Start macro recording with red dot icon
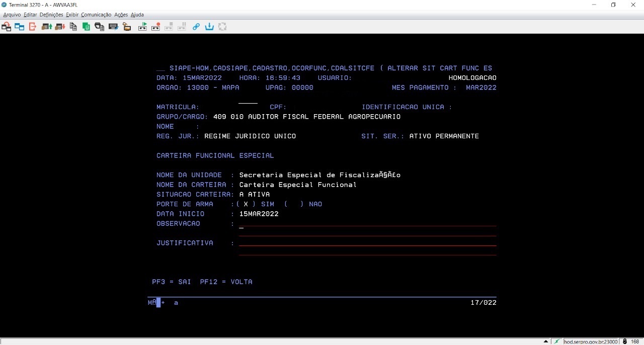The height and width of the screenshot is (345, 644). 156,27
